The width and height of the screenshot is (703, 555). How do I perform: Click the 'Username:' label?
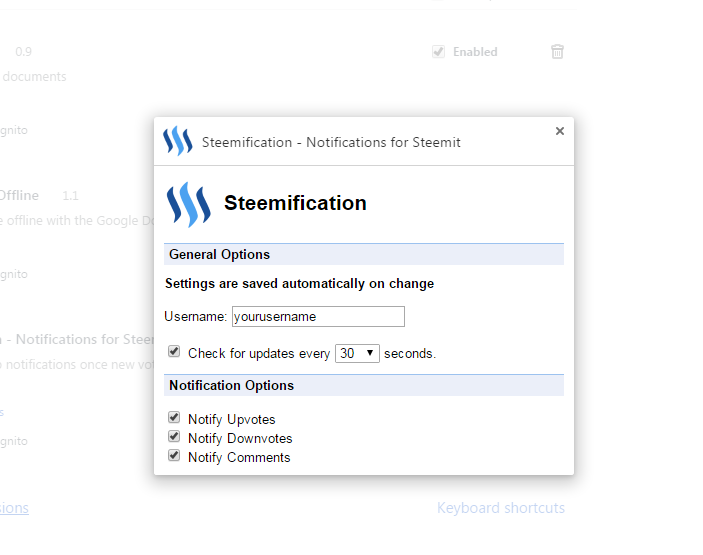tap(196, 317)
